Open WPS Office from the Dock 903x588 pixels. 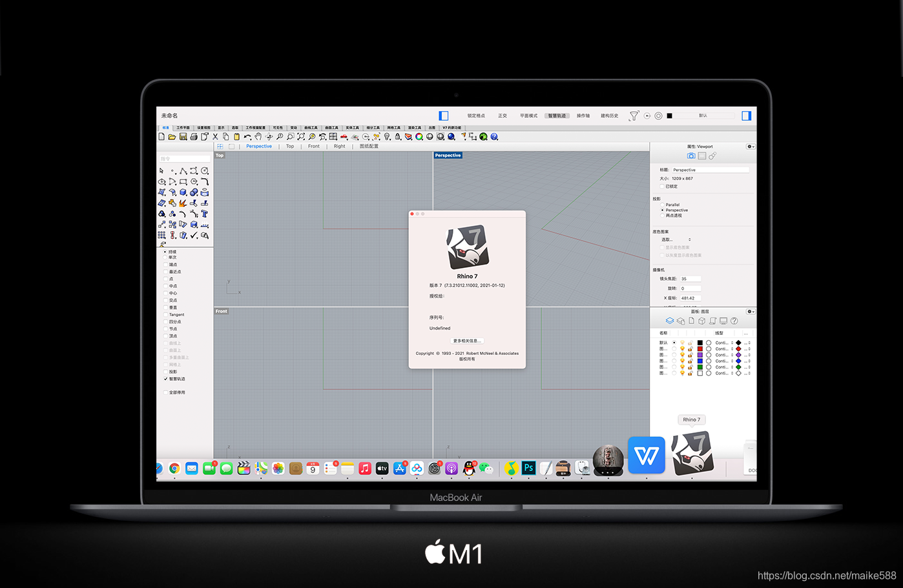647,456
